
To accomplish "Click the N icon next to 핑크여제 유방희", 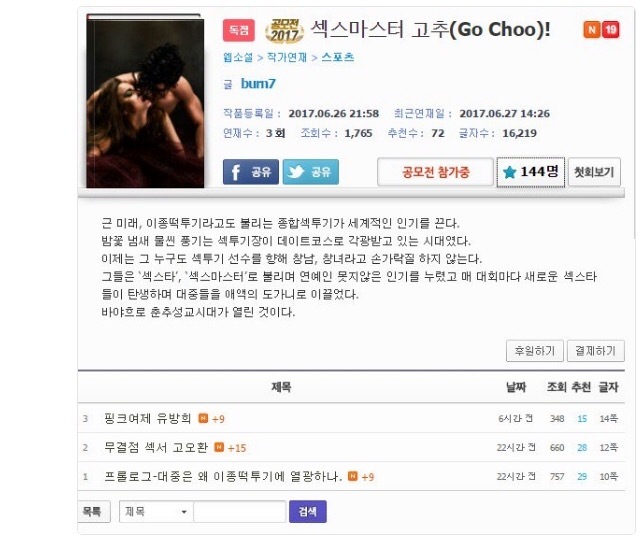I will (x=203, y=418).
